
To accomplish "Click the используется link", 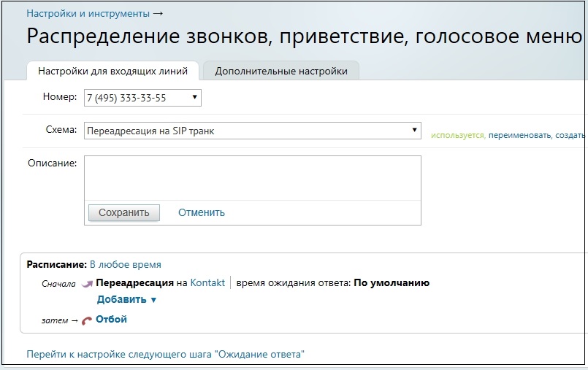I will click(458, 135).
